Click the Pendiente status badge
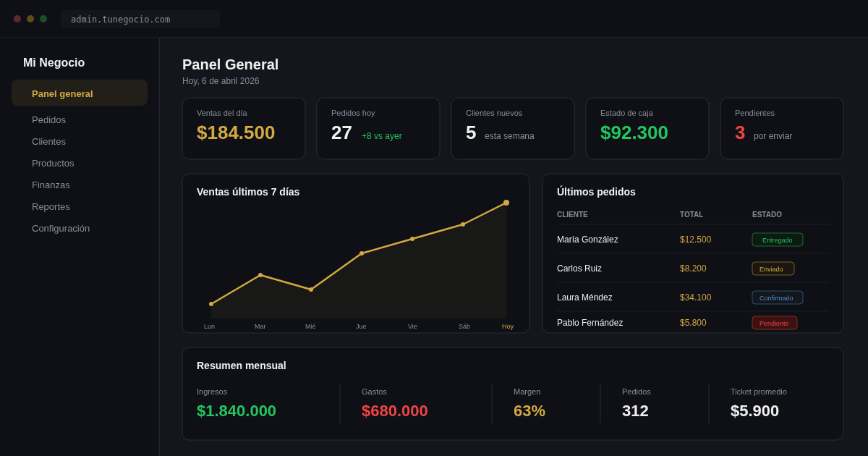The width and height of the screenshot is (868, 456). 774,323
